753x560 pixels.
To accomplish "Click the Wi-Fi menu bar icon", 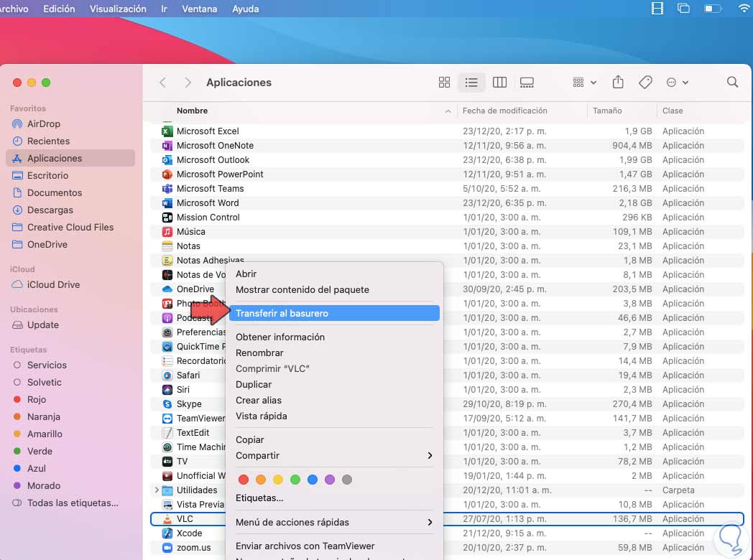I will 745,8.
